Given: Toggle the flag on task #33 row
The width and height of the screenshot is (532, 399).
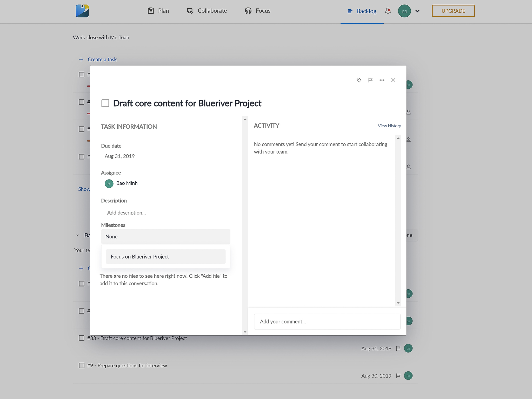Looking at the screenshot, I should pos(398,348).
